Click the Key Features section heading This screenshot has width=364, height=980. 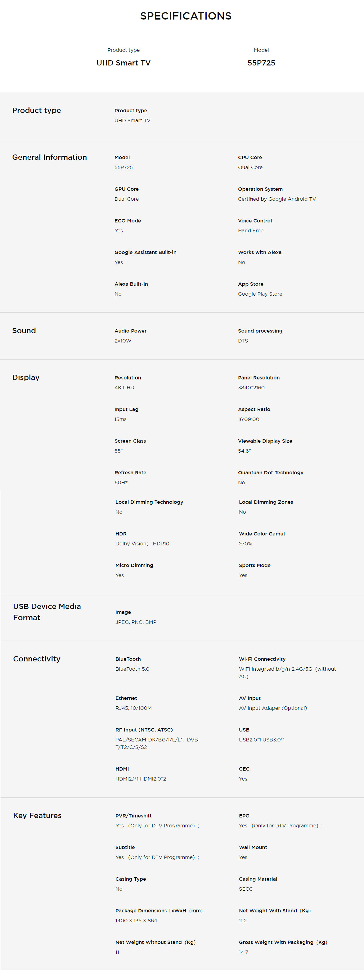37,815
